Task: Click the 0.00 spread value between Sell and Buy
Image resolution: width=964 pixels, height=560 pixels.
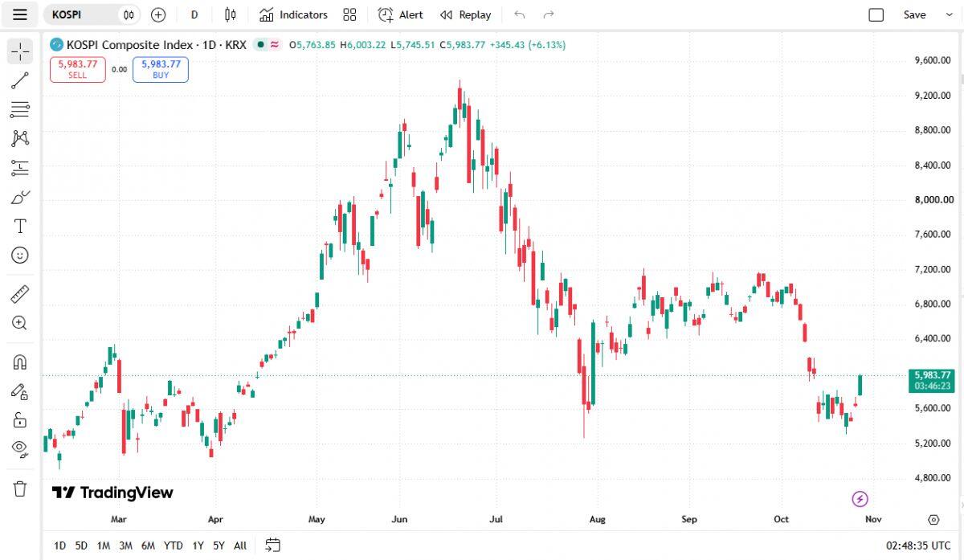Action: (x=119, y=69)
